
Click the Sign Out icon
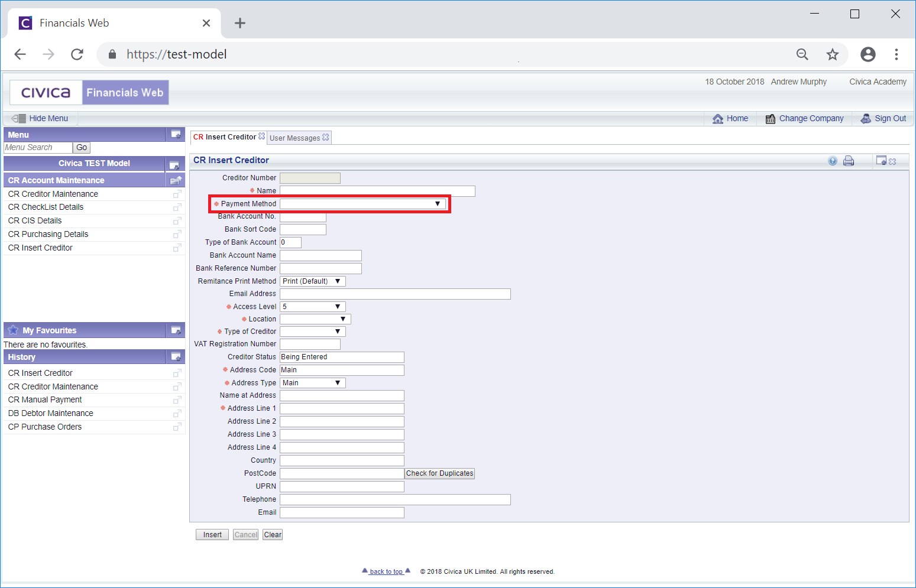tap(866, 118)
